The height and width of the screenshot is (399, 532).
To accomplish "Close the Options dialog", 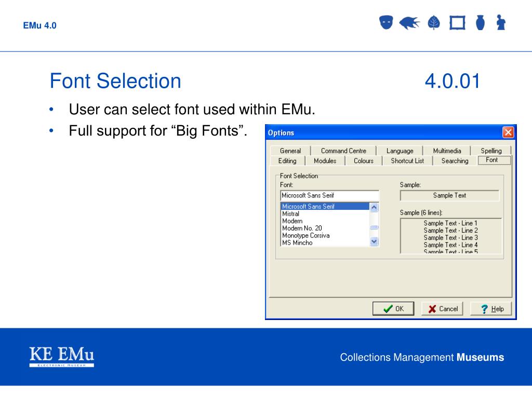I will (508, 132).
